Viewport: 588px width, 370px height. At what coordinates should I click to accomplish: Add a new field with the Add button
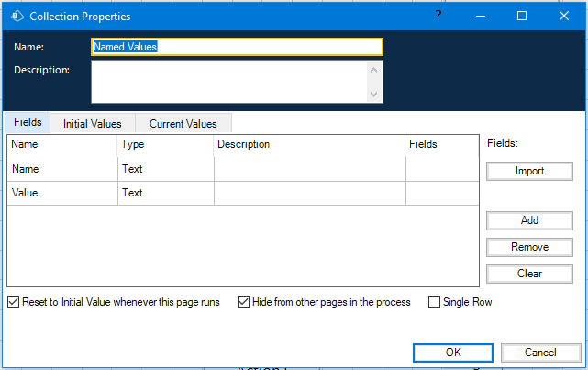[x=529, y=220]
